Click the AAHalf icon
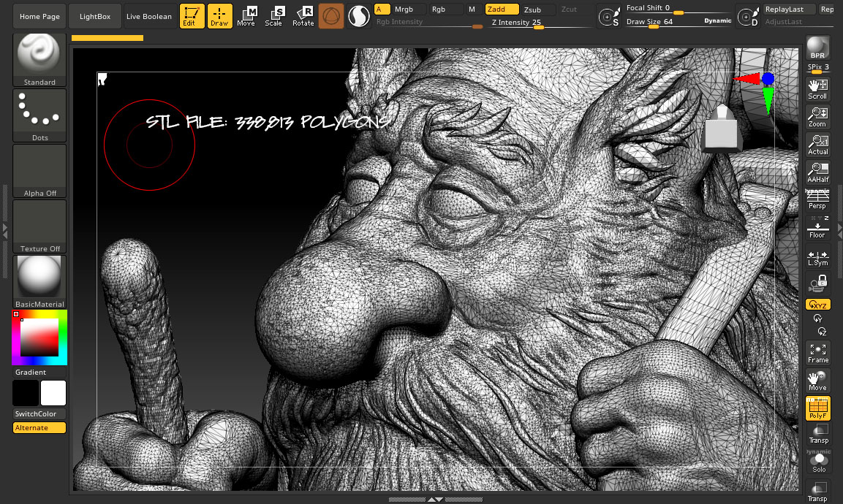 point(817,172)
